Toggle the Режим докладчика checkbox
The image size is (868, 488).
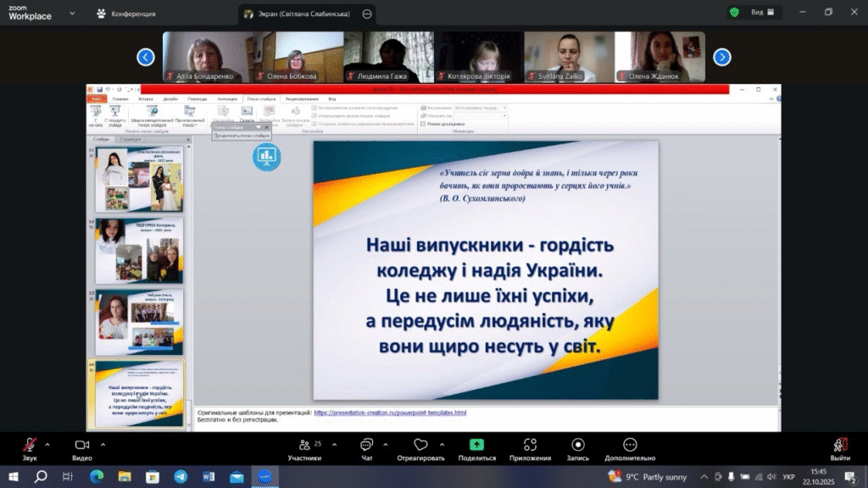pyautogui.click(x=423, y=124)
